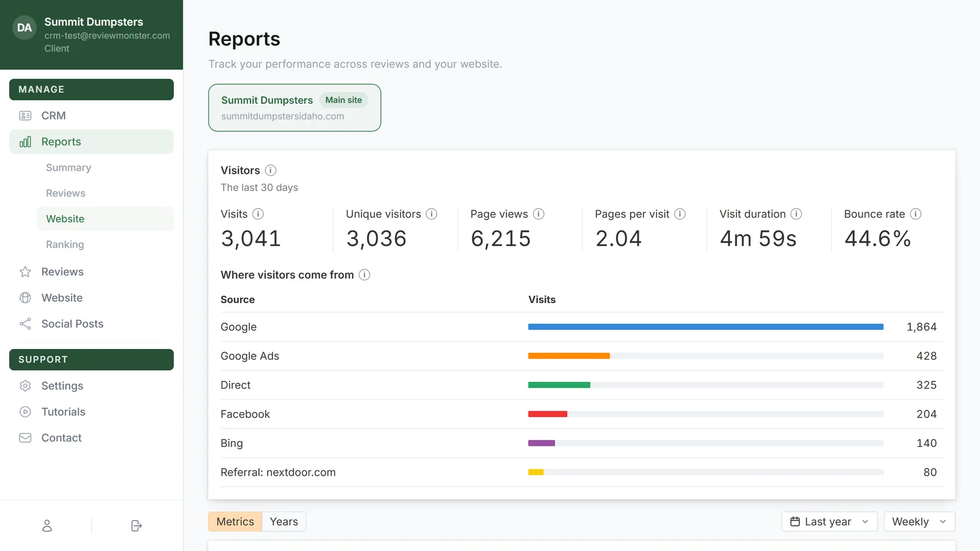The width and height of the screenshot is (980, 551).
Task: Select the Summit Dumpsters Main site card
Action: click(x=295, y=108)
